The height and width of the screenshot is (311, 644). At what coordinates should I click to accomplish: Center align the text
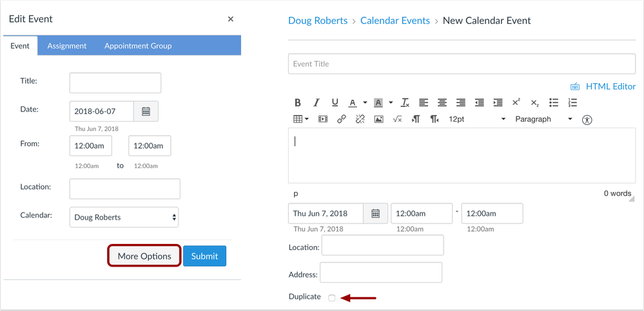pyautogui.click(x=442, y=102)
